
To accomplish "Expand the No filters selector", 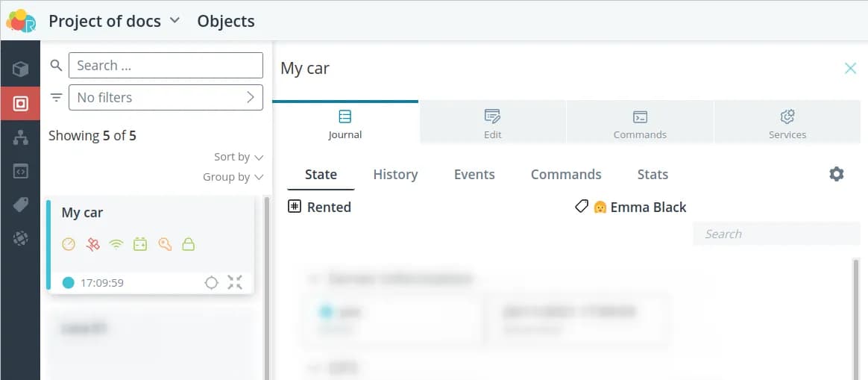I will click(x=166, y=97).
